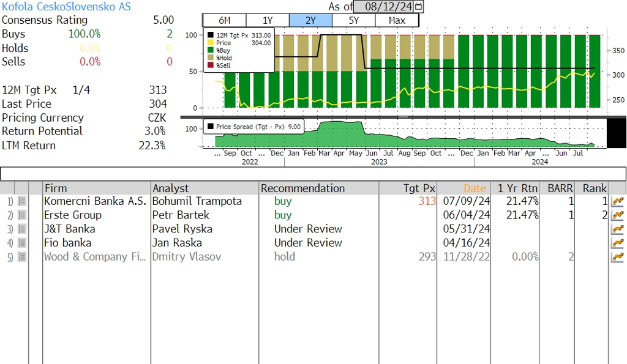Click the green %Buy legend swatch
627x364 pixels.
(211, 50)
